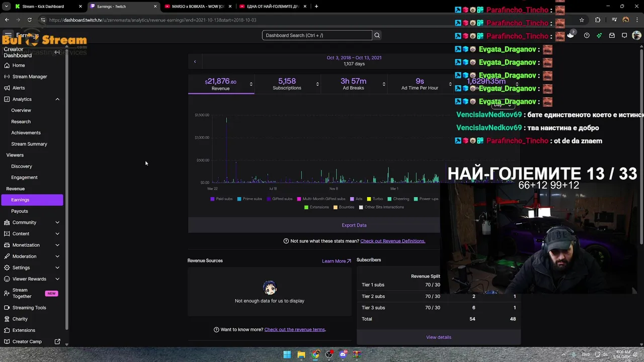Image resolution: width=644 pixels, height=362 pixels.
Task: Open Check out the revenue terms link
Action: tap(295, 330)
